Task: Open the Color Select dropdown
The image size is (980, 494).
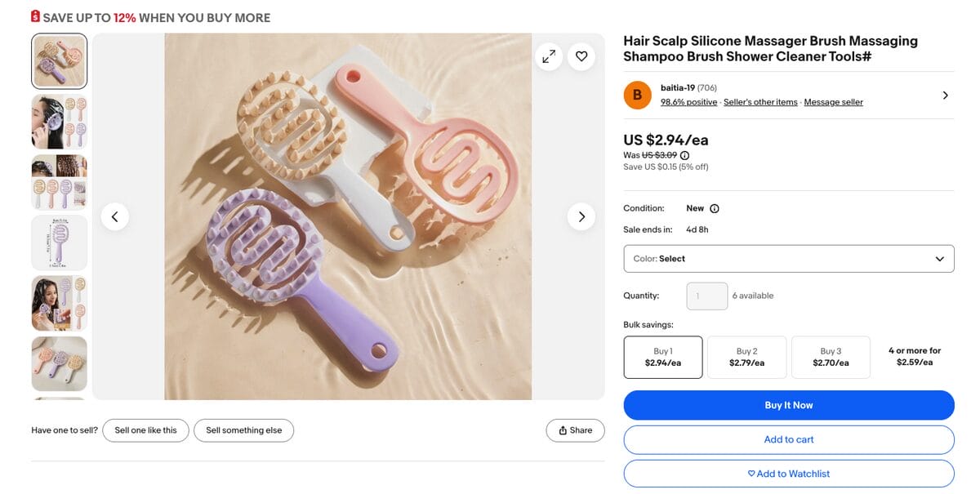Action: click(x=788, y=258)
